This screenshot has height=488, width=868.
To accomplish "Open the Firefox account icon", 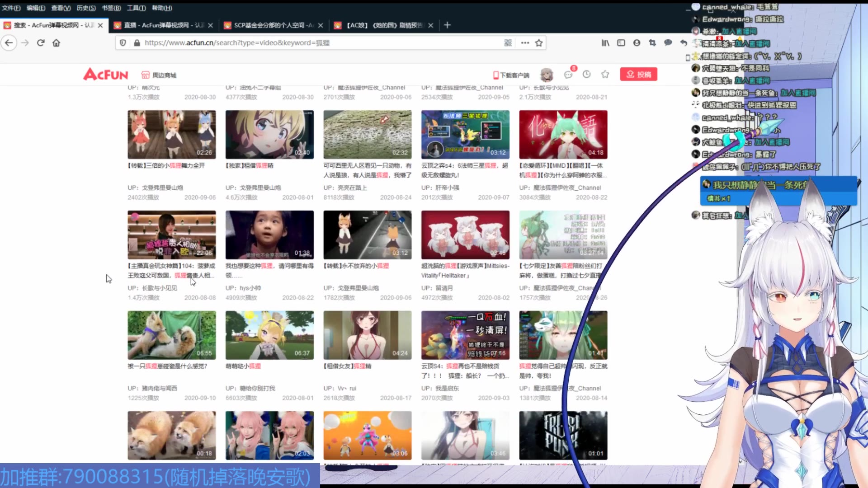I will [637, 43].
